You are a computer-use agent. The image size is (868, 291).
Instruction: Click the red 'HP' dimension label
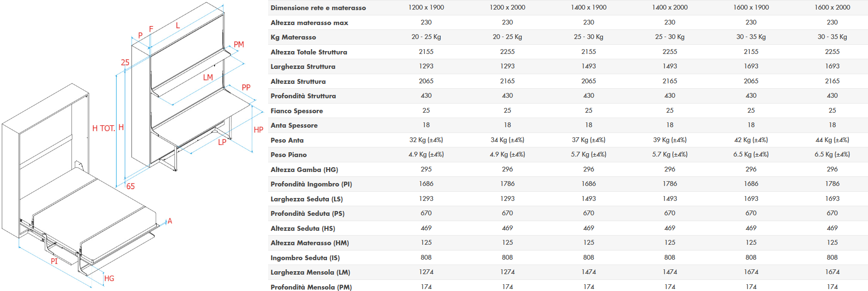point(258,130)
